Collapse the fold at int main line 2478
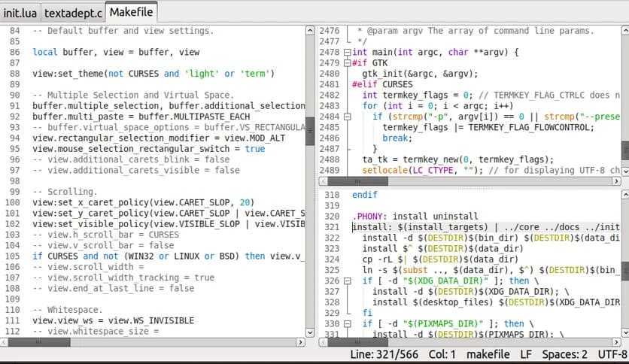Image resolution: width=629 pixels, height=364 pixels. (346, 53)
